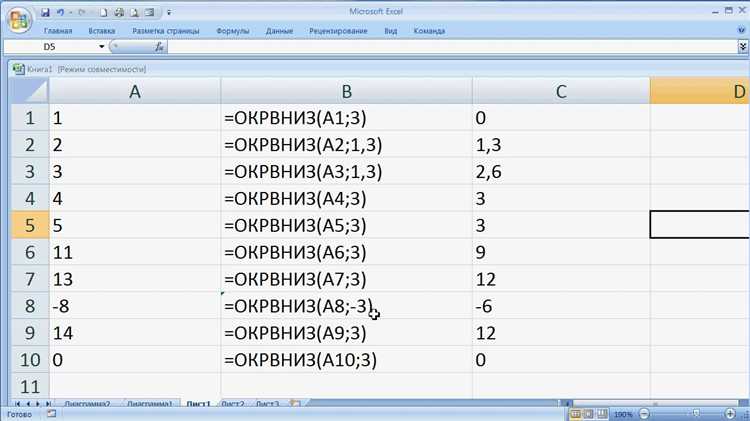Screen dimensions: 750x421
Task: Switch to Normal view in status bar
Action: coord(575,414)
